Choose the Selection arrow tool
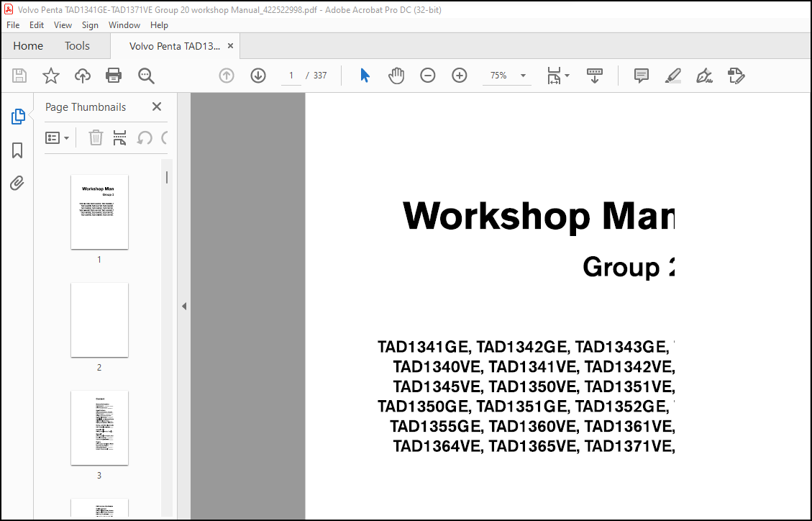This screenshot has width=812, height=521. (x=365, y=76)
